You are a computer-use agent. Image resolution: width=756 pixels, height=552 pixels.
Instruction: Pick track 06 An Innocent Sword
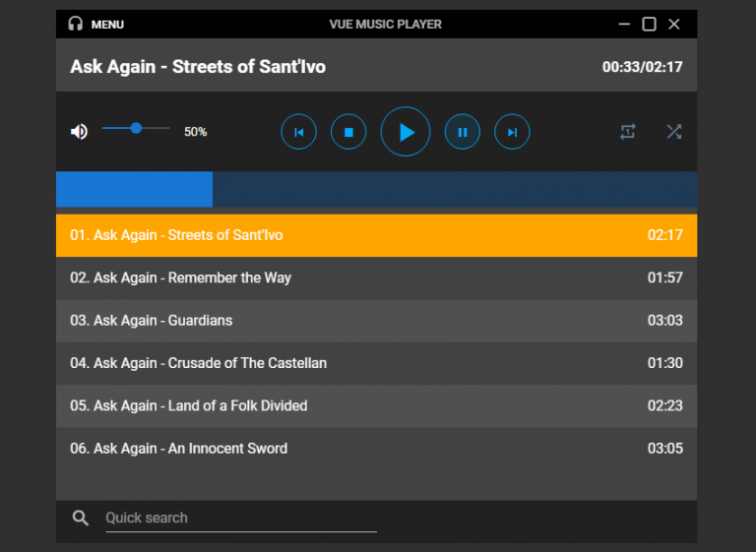tap(377, 449)
